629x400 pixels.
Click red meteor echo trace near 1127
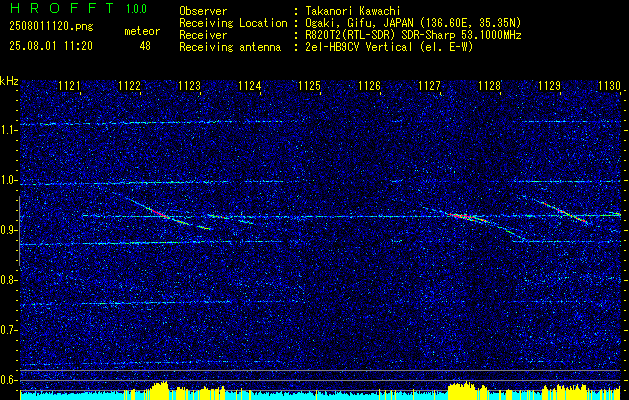[x=468, y=218]
